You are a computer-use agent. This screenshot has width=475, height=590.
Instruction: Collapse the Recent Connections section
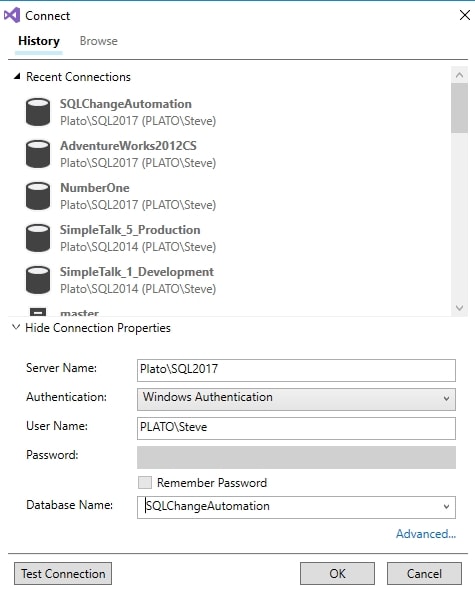coord(17,76)
